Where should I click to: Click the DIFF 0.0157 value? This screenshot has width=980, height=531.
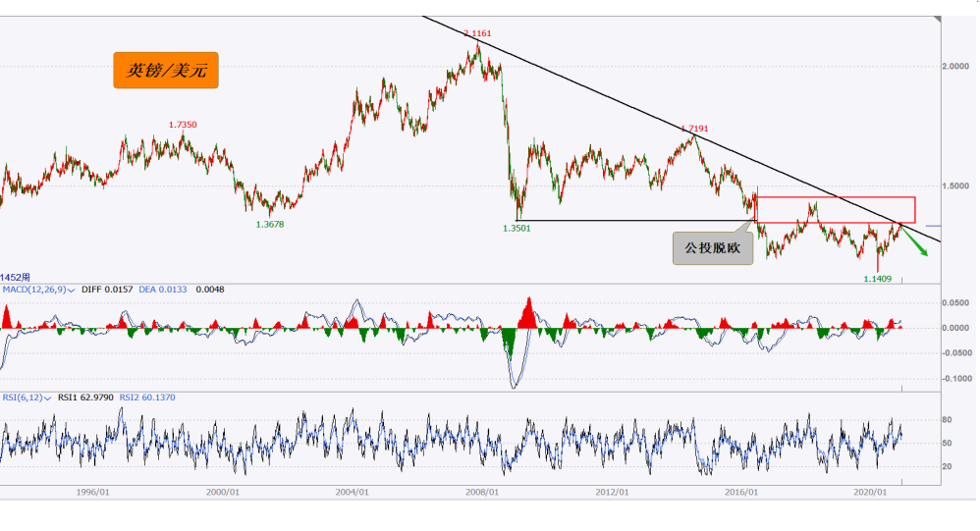[x=107, y=290]
